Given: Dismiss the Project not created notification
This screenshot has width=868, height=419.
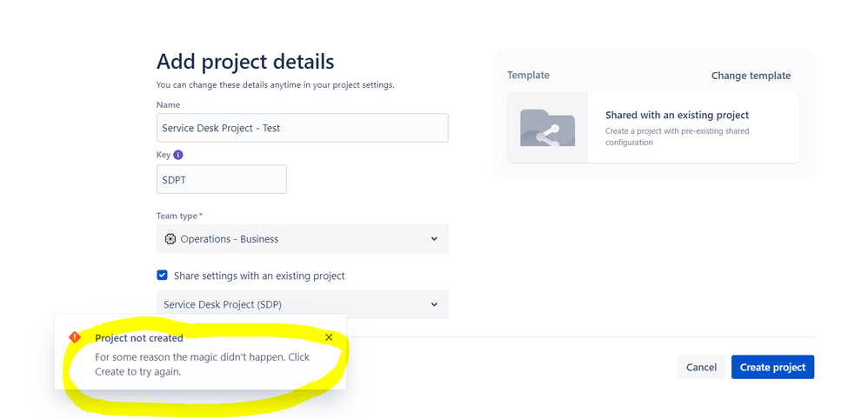Looking at the screenshot, I should (x=329, y=337).
